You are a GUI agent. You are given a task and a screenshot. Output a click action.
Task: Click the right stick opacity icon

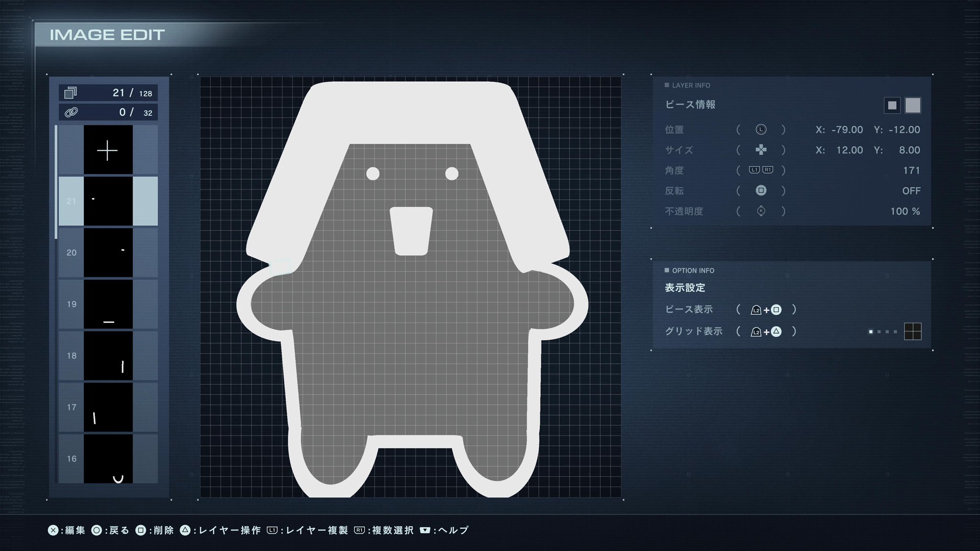(761, 211)
